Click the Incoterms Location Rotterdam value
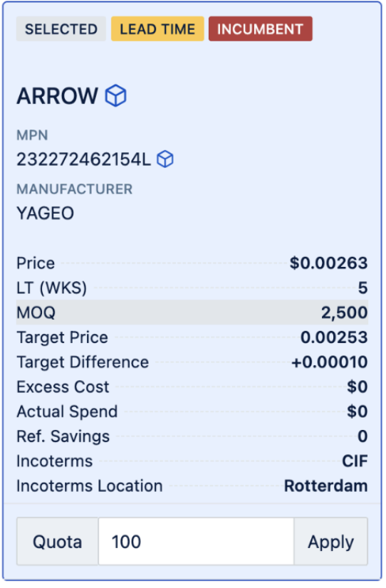 (x=326, y=486)
